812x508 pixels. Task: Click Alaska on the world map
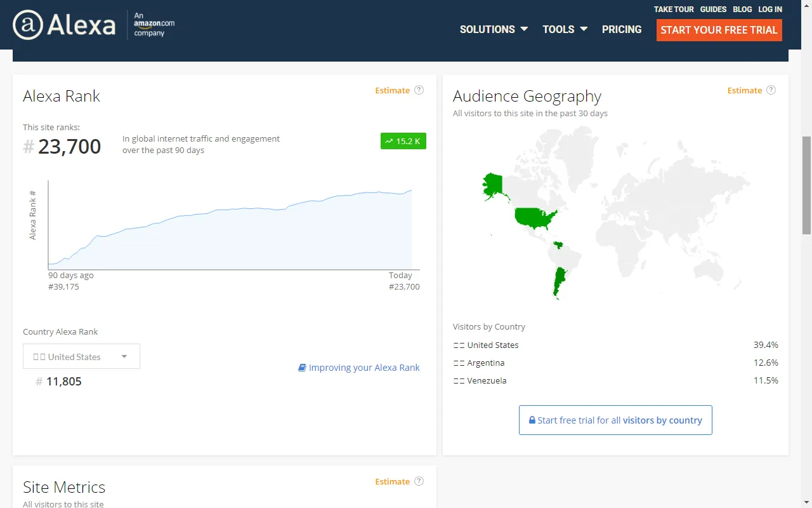pos(494,186)
